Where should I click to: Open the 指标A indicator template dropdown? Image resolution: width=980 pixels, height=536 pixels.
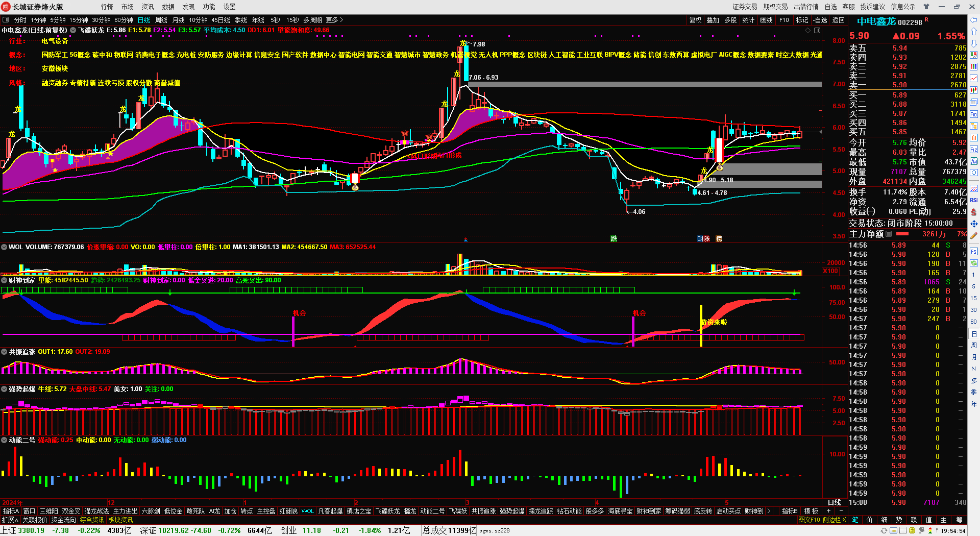11,511
